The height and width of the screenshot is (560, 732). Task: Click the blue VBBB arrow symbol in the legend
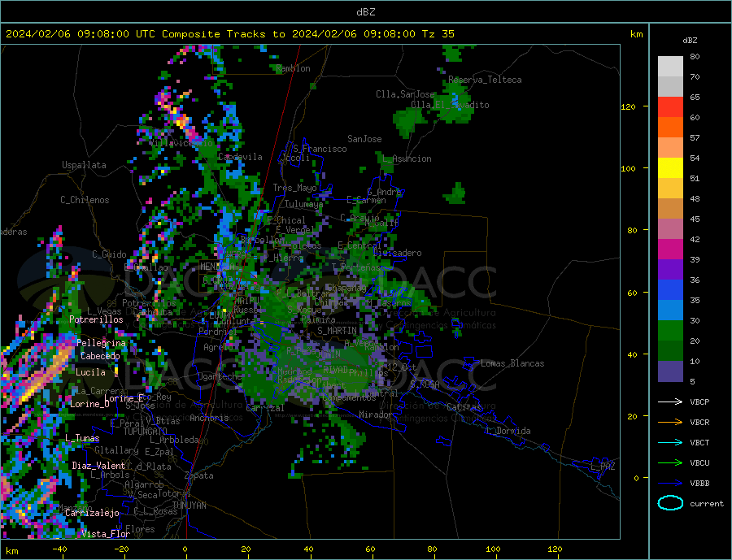click(x=670, y=483)
